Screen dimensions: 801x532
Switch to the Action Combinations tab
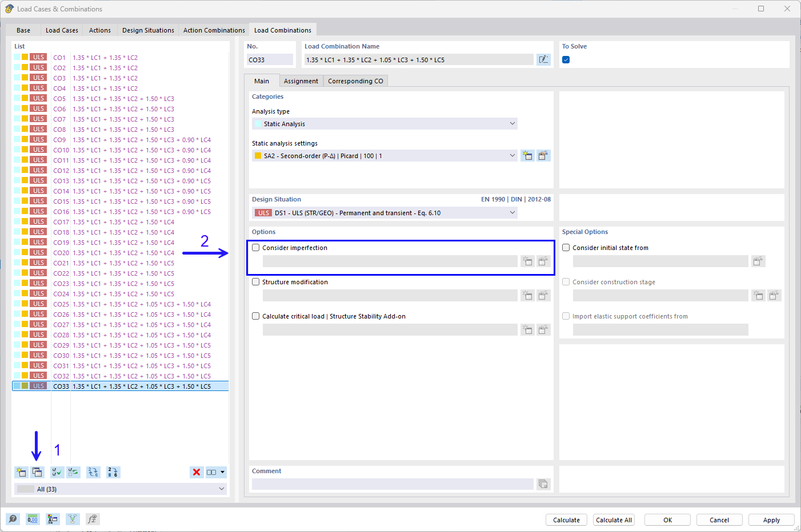tap(214, 30)
